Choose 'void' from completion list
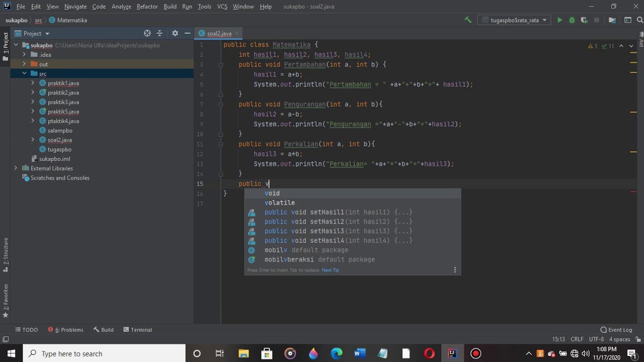This screenshot has height=362, width=644. (x=352, y=193)
